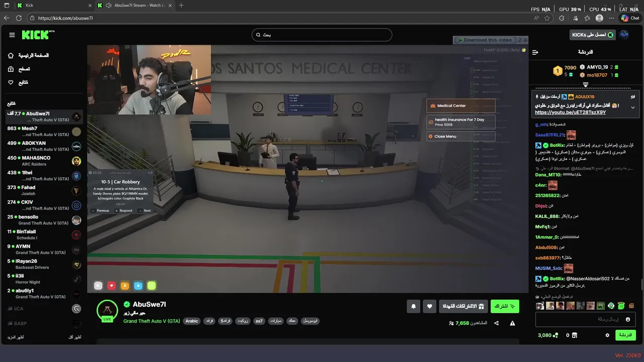Click the bell notification button under the stream

(x=414, y=306)
